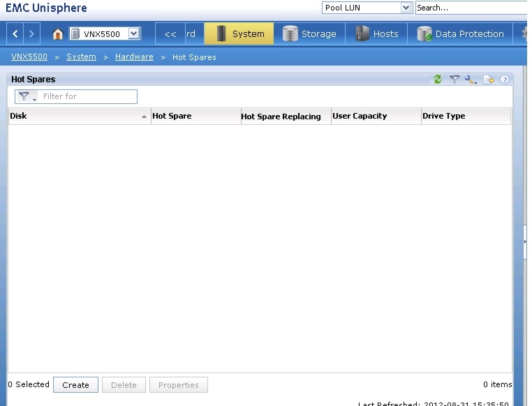The height and width of the screenshot is (406, 532).
Task: Click the Search input field
Action: point(471,8)
